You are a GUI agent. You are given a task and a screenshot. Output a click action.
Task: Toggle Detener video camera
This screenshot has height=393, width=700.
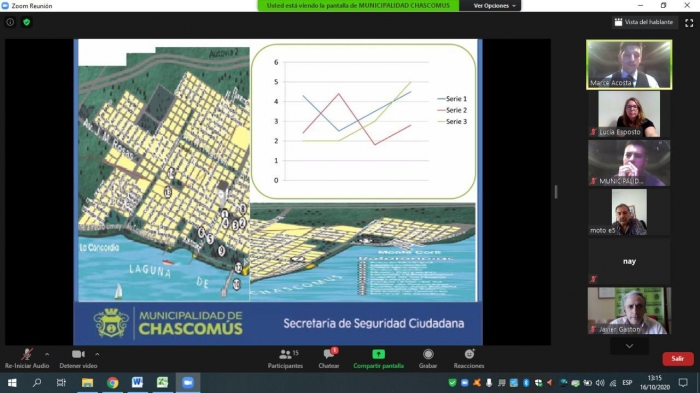(x=78, y=359)
